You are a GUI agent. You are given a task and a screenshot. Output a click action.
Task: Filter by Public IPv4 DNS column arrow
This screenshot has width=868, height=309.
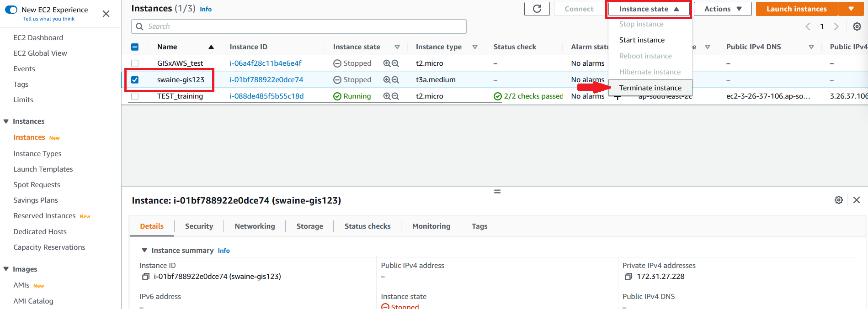pyautogui.click(x=811, y=47)
